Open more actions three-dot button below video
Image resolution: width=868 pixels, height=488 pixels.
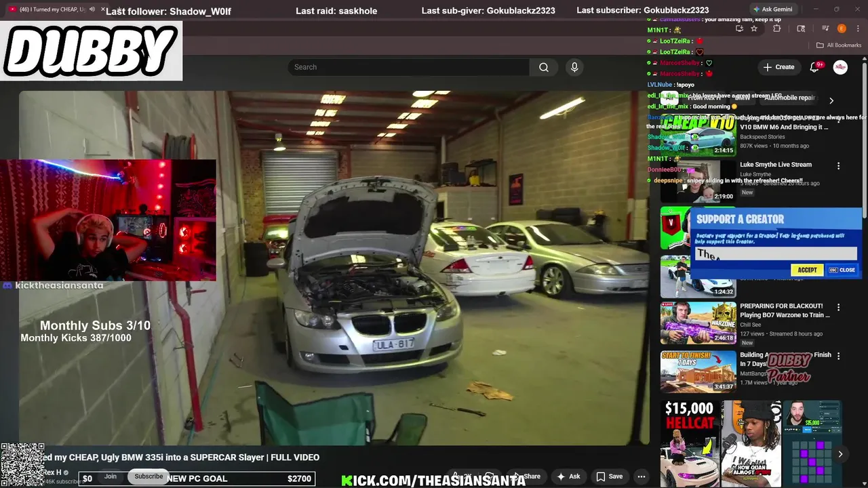click(642, 476)
